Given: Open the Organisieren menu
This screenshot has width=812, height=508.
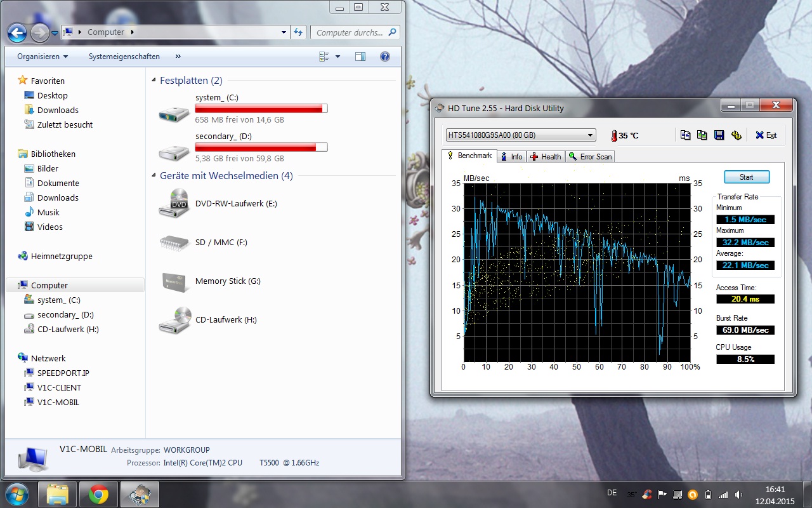Looking at the screenshot, I should 43,57.
